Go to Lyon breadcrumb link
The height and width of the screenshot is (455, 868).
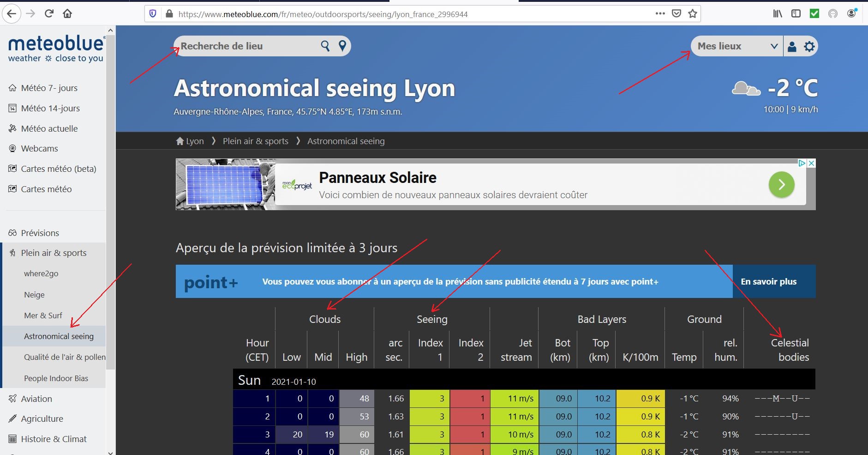click(190, 141)
